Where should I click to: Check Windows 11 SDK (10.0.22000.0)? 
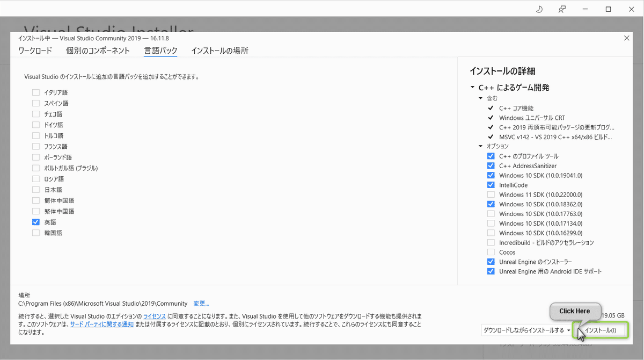(x=491, y=195)
